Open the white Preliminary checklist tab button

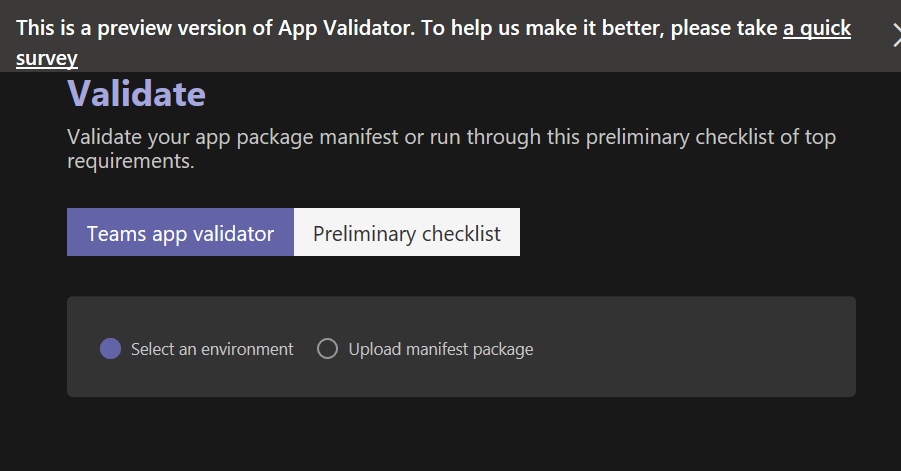tap(407, 233)
